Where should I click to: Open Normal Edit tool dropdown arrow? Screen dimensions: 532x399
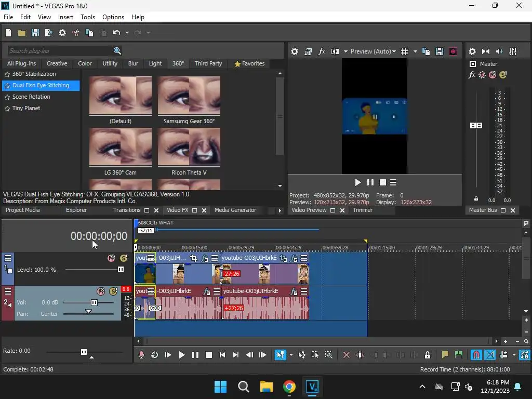pos(291,355)
